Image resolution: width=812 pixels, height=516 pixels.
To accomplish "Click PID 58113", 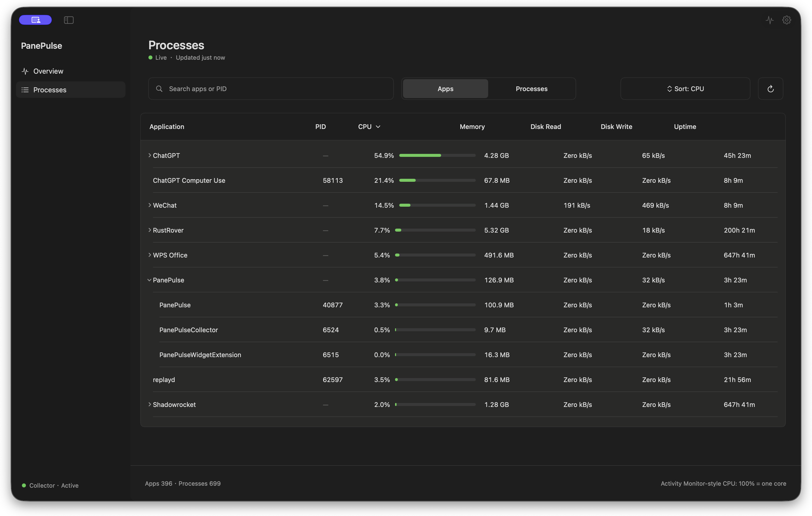I will 333,180.
